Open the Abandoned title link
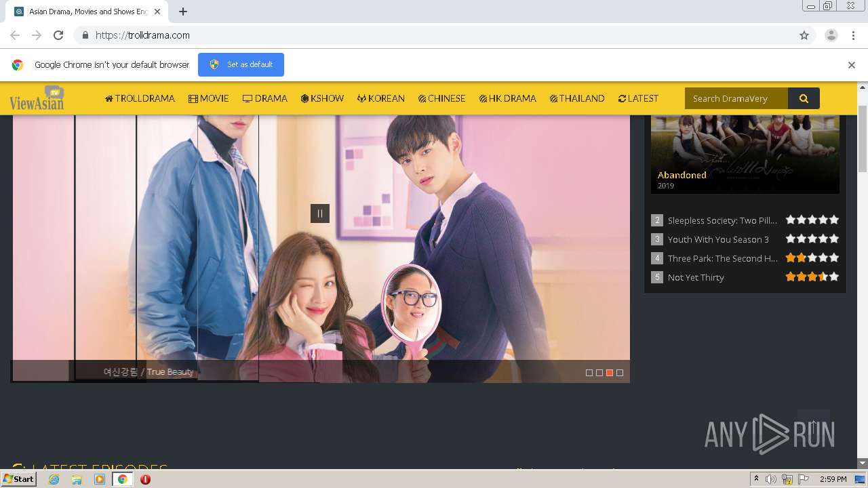 [682, 175]
